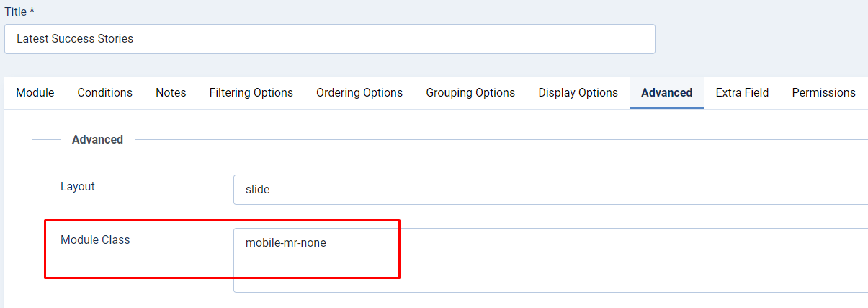Select the Notes tab
Image resolution: width=868 pixels, height=308 pixels.
[171, 93]
